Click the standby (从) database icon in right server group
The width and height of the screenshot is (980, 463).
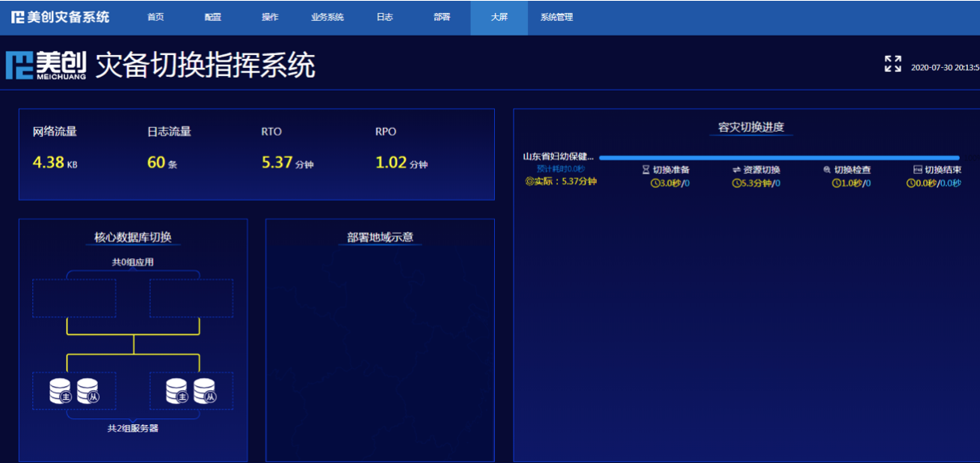pos(205,391)
